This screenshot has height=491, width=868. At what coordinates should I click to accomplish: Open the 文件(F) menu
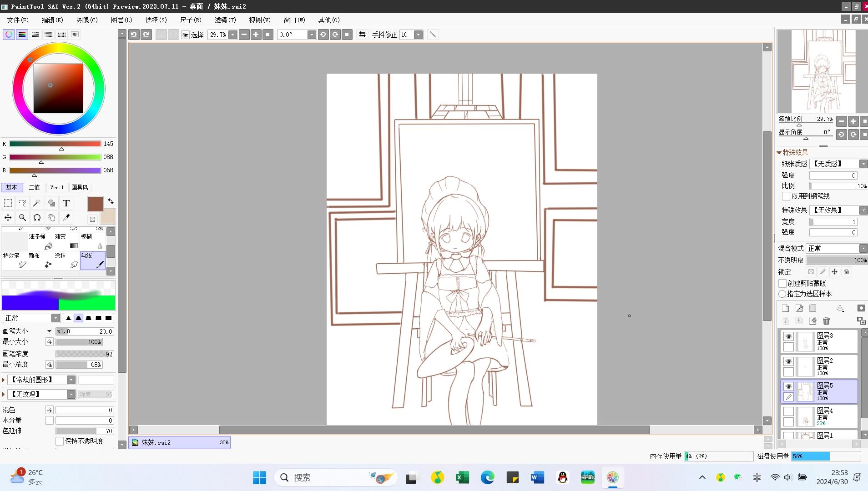pos(18,20)
